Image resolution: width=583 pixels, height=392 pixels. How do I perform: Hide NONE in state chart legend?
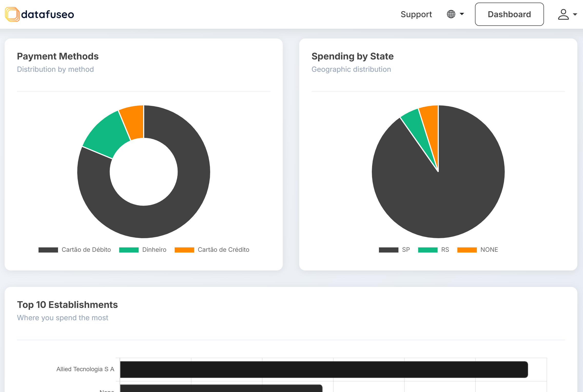pyautogui.click(x=489, y=250)
